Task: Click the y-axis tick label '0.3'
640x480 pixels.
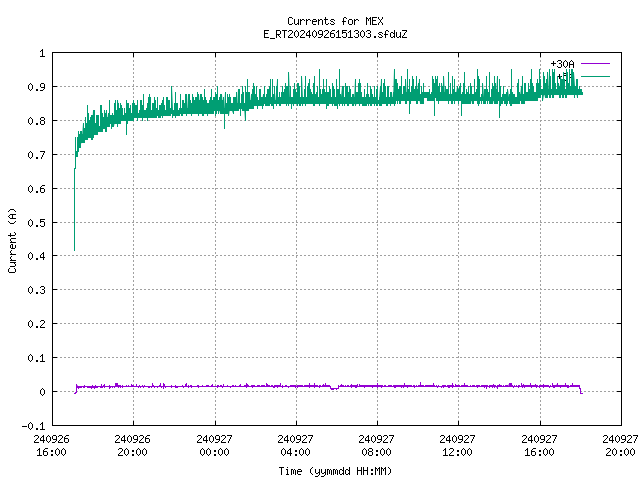Action: point(36,290)
